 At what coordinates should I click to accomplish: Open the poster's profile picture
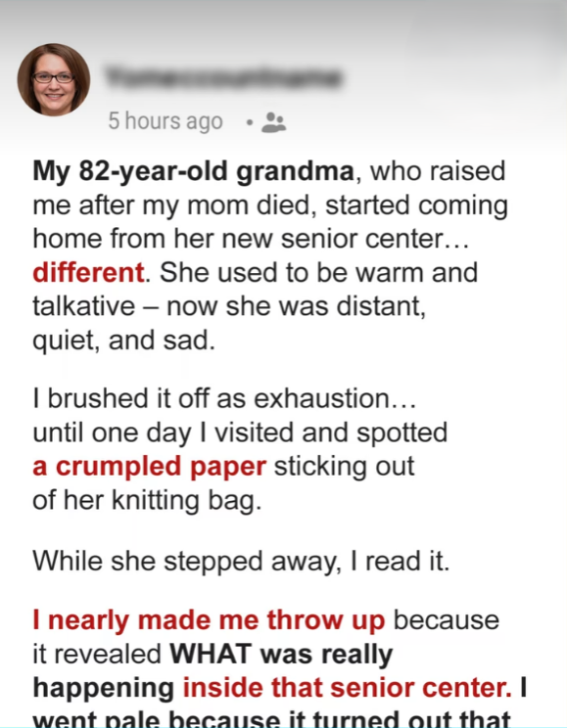(54, 80)
